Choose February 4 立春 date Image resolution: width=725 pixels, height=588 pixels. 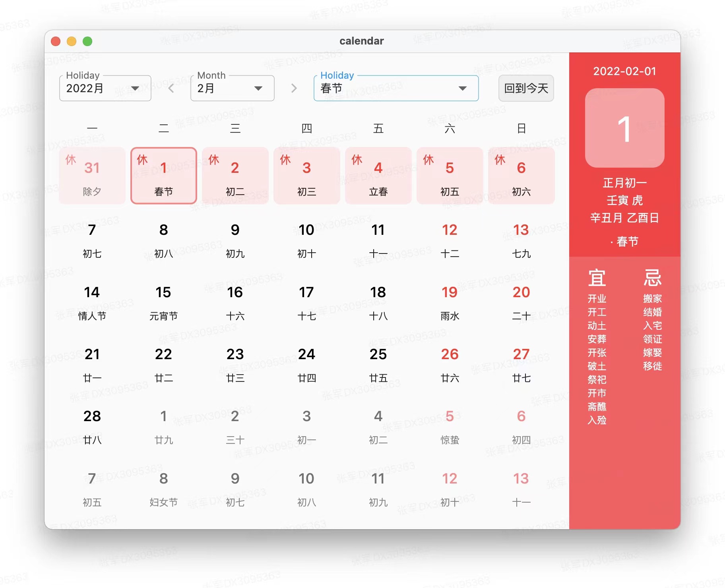[378, 176]
